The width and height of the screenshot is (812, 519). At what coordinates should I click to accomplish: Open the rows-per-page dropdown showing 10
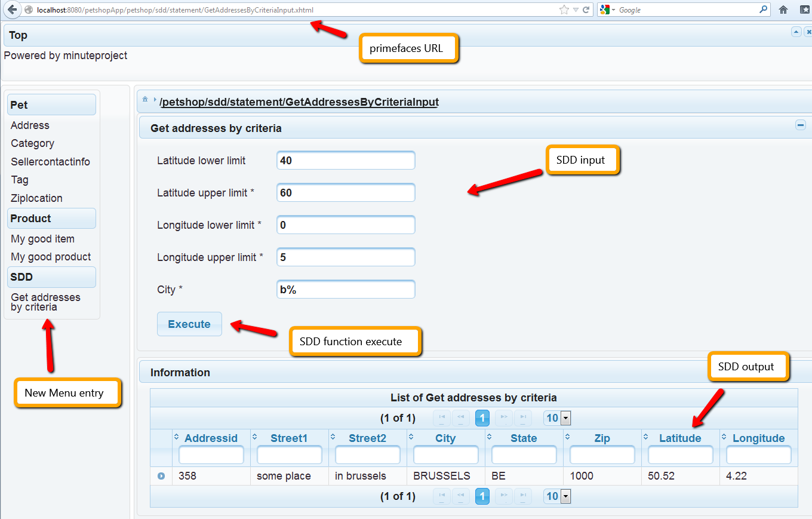click(564, 418)
